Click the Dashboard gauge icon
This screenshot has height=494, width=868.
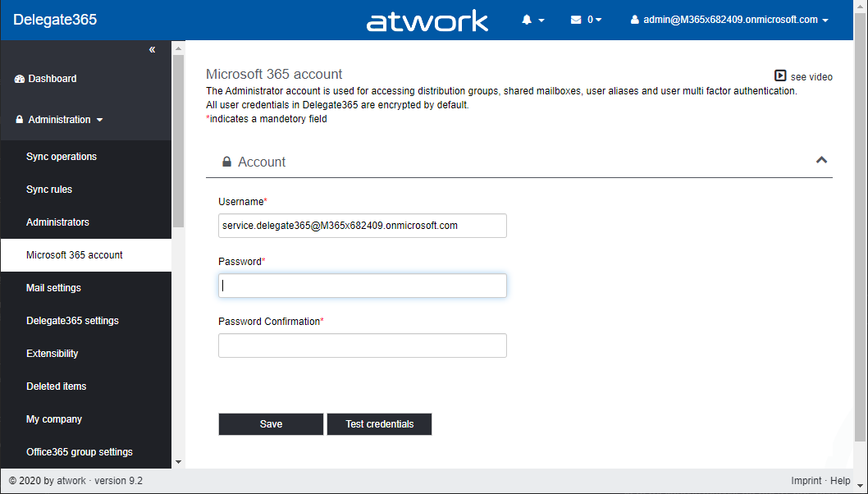pos(20,79)
